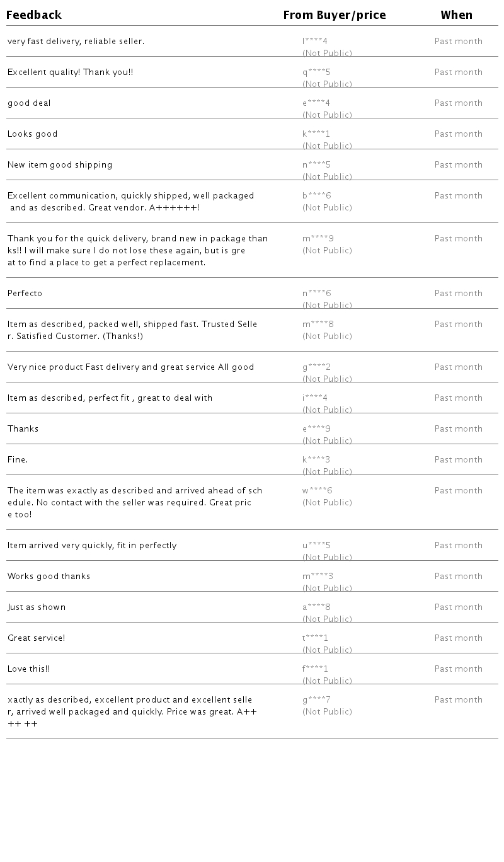
Task: Click the From Buyer/price column header
Action: [x=335, y=15]
